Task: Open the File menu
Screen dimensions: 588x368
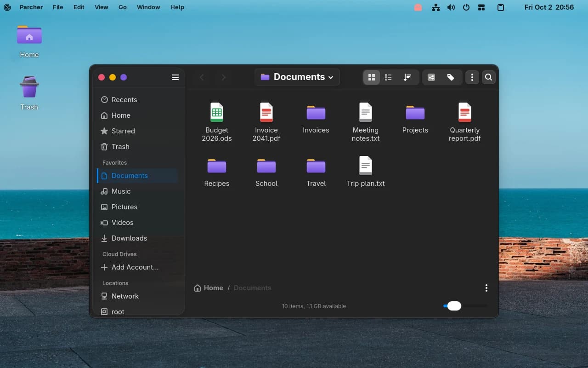Action: click(58, 7)
